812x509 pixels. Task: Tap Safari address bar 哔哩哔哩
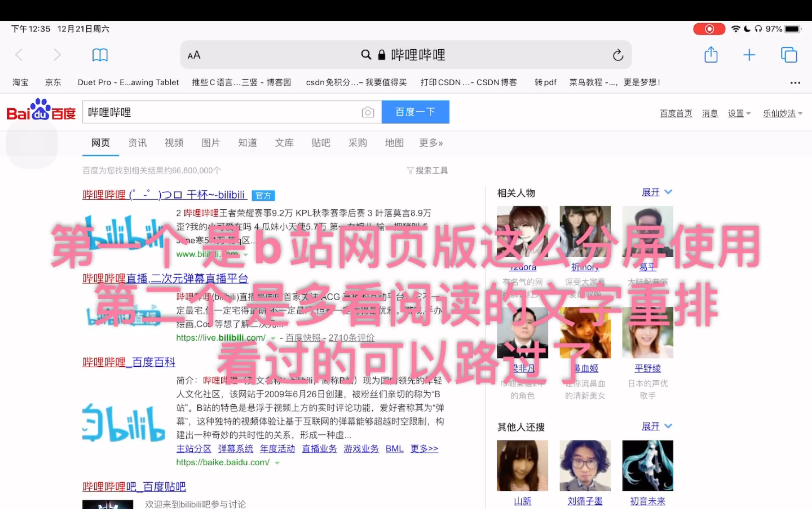405,55
